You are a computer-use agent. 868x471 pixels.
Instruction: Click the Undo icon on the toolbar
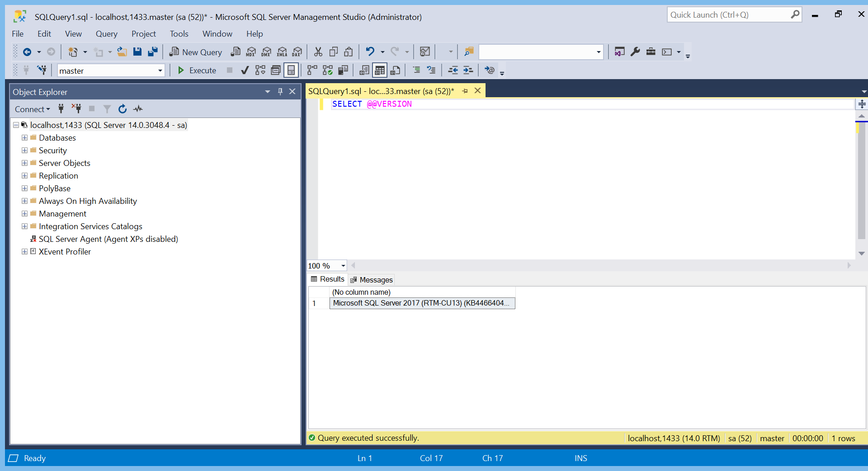click(370, 52)
